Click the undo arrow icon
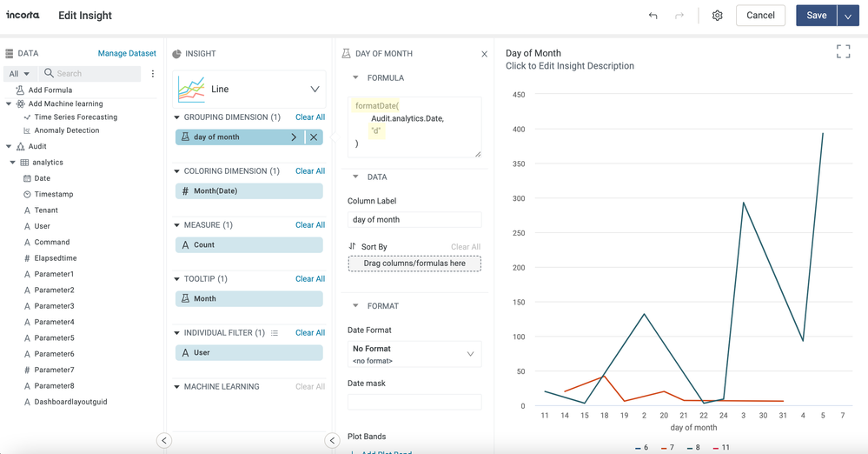This screenshot has height=454, width=868. [653, 16]
